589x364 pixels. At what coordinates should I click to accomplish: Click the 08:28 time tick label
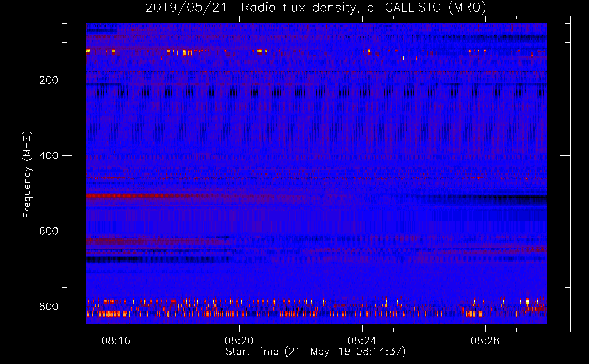(x=485, y=341)
